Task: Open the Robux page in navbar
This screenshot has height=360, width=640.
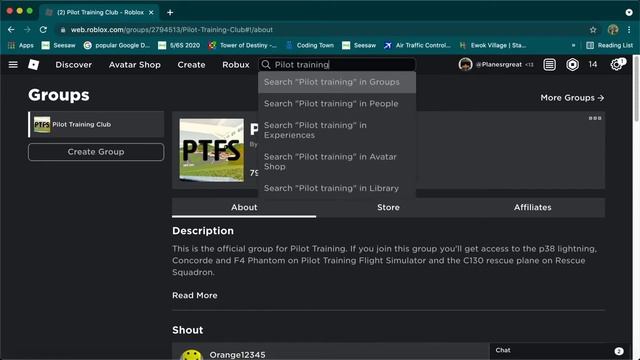Action: click(236, 64)
